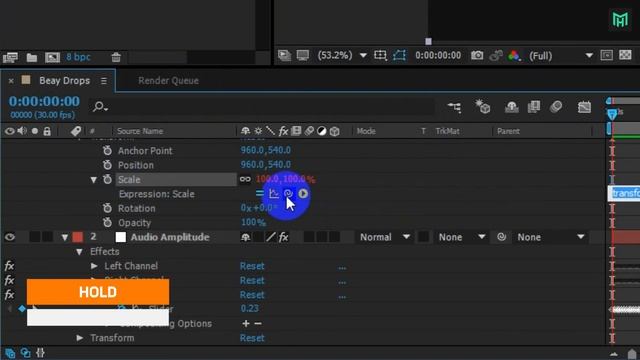Image resolution: width=640 pixels, height=360 pixels.
Task: Click the expression pick whip for Scale
Action: (x=288, y=193)
